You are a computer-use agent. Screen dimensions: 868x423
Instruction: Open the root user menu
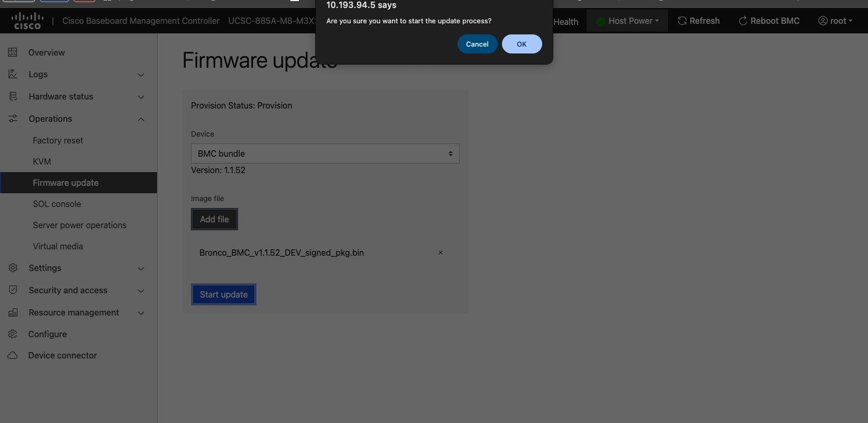836,21
